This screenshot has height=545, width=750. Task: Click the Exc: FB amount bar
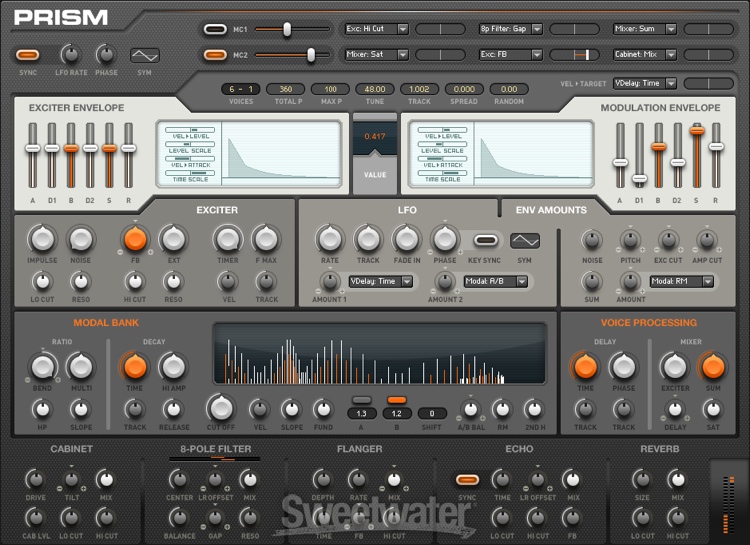coord(574,55)
